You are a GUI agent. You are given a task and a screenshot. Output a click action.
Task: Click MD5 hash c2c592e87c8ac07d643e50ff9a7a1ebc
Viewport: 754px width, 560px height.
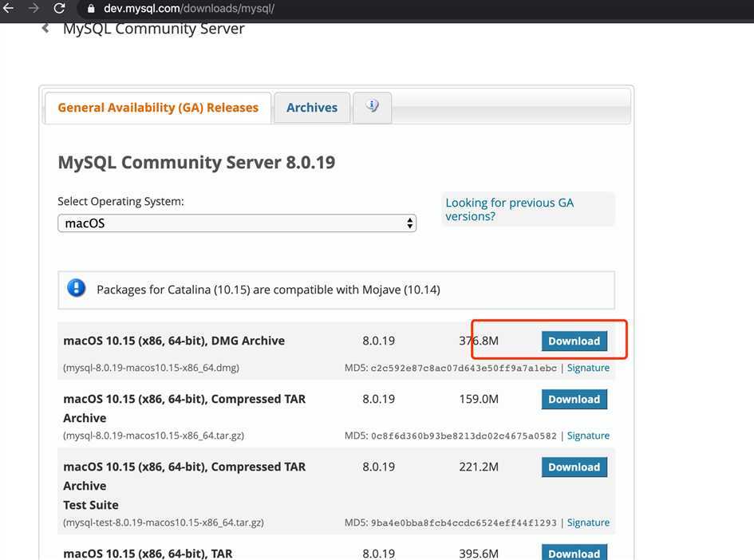[464, 369]
